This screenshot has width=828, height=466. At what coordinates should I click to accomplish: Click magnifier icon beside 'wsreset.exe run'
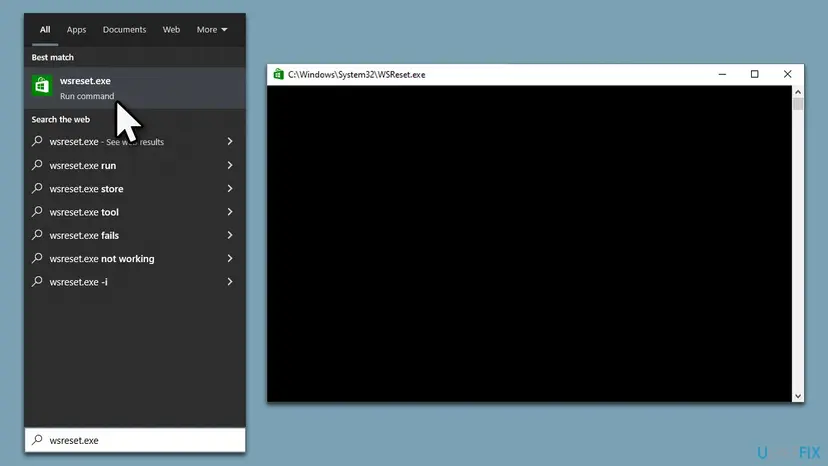point(37,165)
